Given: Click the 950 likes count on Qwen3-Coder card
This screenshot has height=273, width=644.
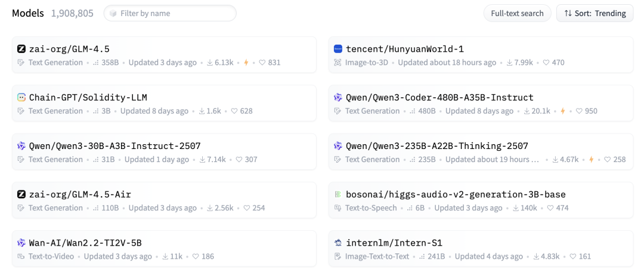Looking at the screenshot, I should click(x=591, y=111).
